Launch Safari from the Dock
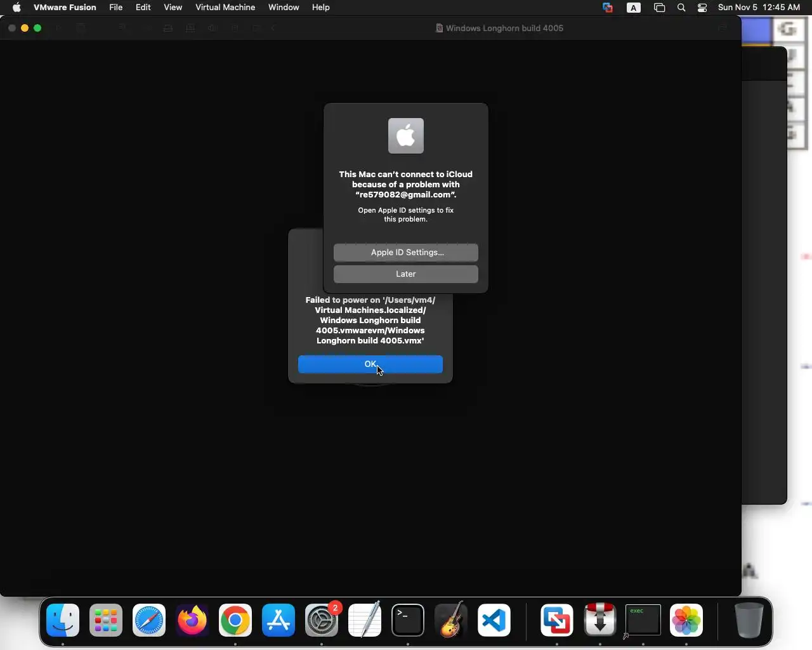812x650 pixels. coord(149,620)
